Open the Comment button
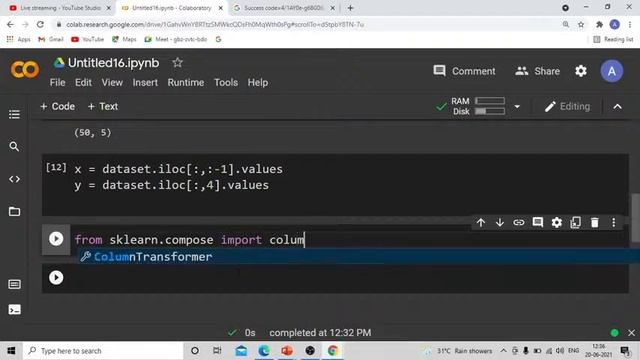This screenshot has width=640, height=360. click(x=464, y=71)
